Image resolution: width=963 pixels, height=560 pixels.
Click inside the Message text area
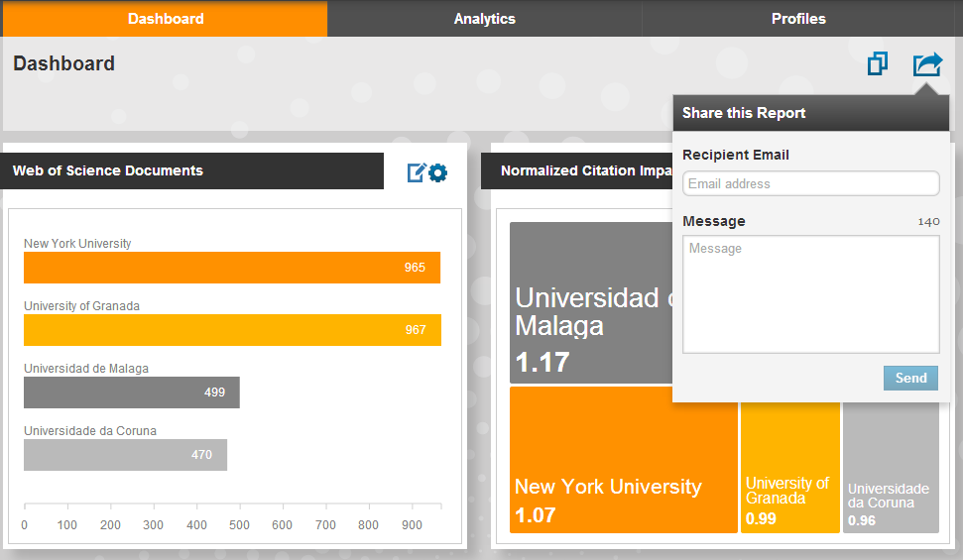[x=810, y=294]
